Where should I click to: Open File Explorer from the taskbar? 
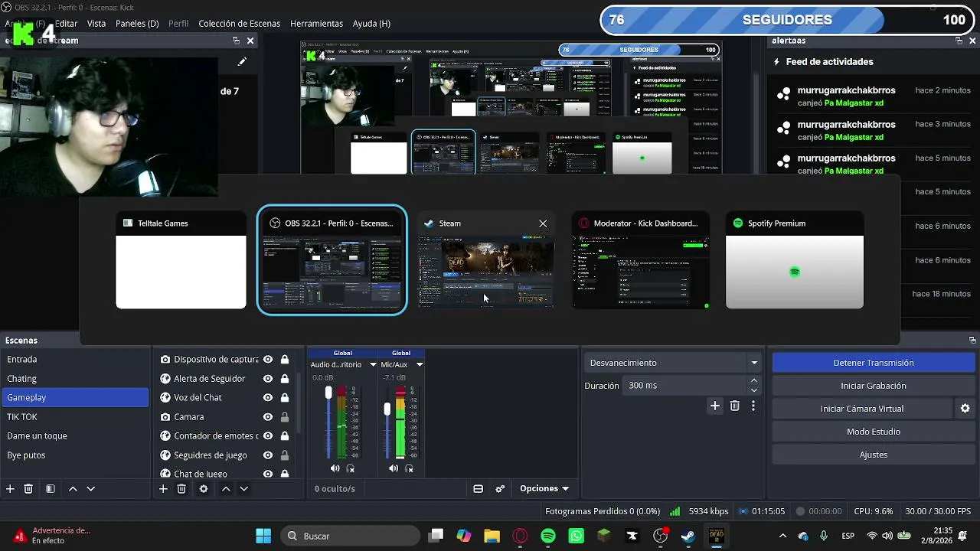click(492, 536)
